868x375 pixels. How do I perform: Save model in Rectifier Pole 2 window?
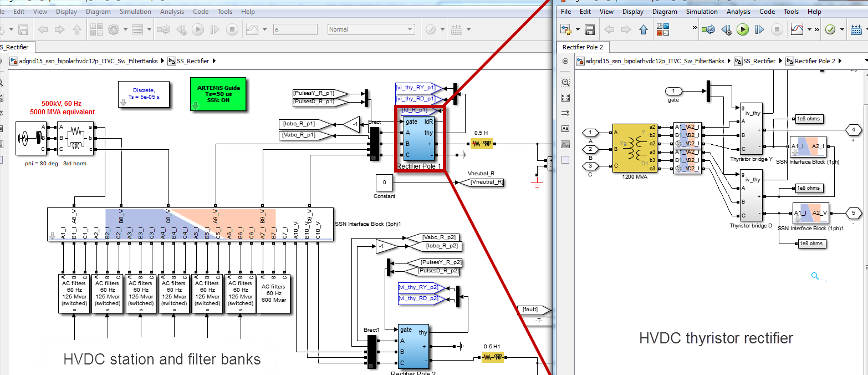pos(590,29)
